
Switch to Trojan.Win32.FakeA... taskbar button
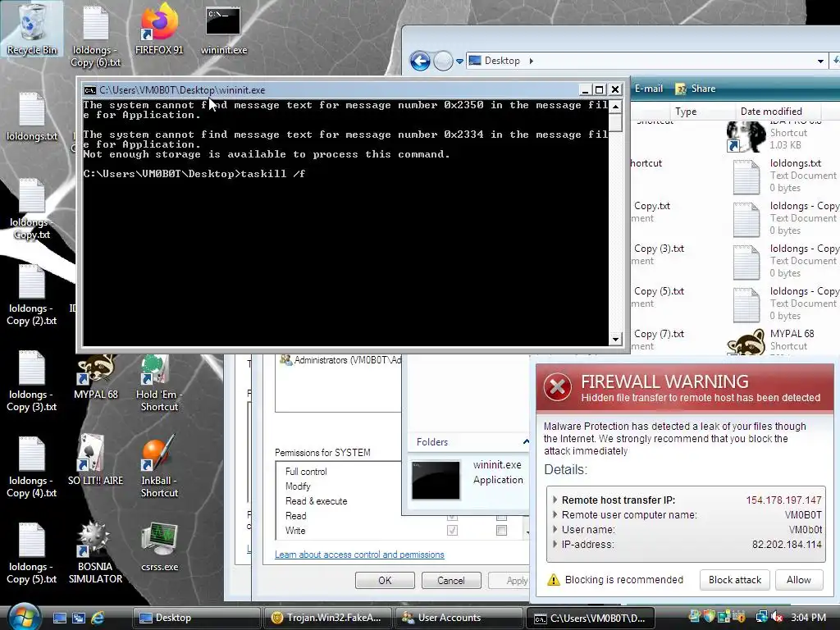(327, 618)
